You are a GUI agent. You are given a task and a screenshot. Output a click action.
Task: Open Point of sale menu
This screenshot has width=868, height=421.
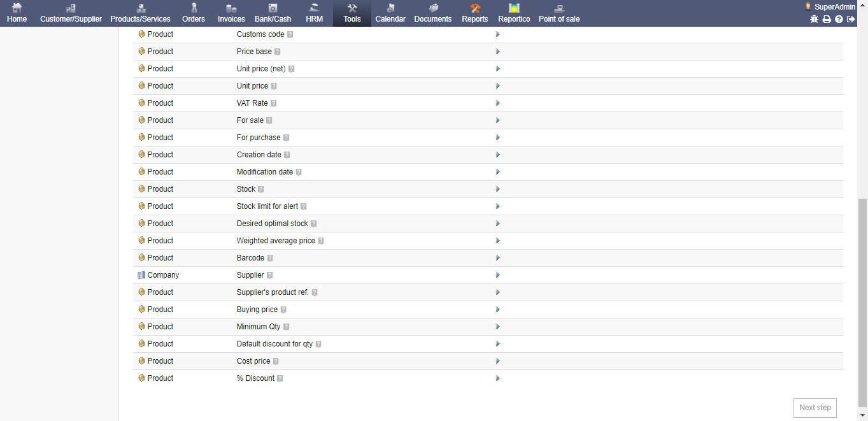pos(559,13)
